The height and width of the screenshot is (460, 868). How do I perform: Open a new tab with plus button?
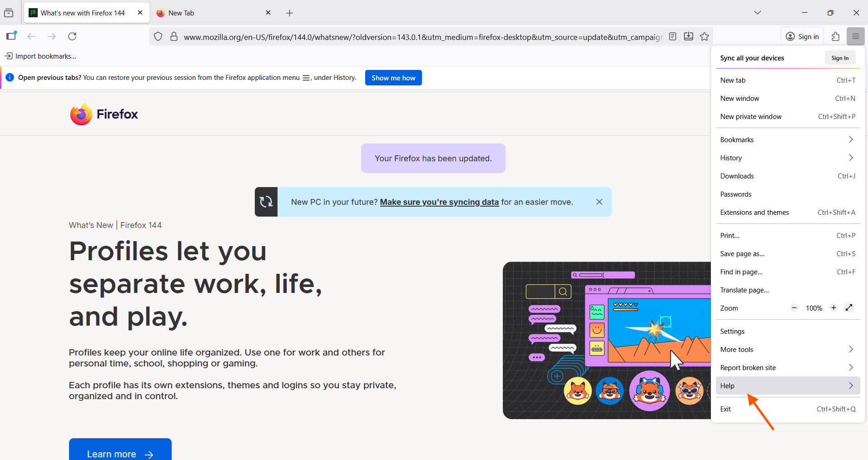290,13
